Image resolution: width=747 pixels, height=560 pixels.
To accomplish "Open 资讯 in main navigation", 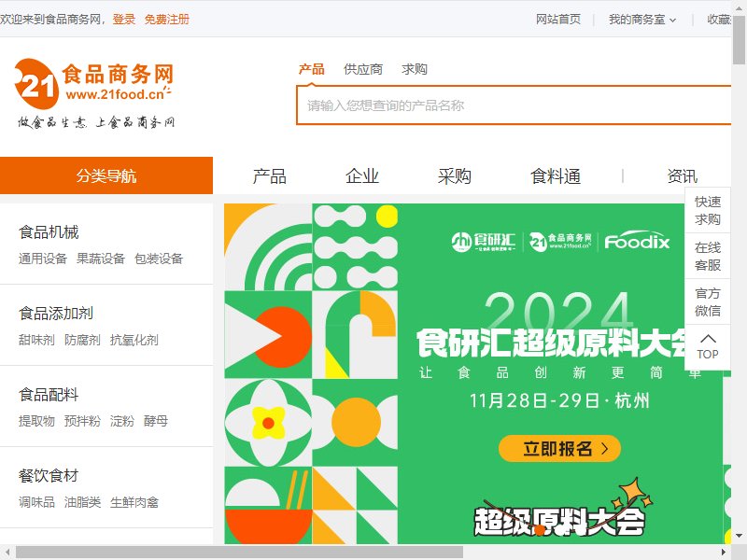I will [683, 176].
